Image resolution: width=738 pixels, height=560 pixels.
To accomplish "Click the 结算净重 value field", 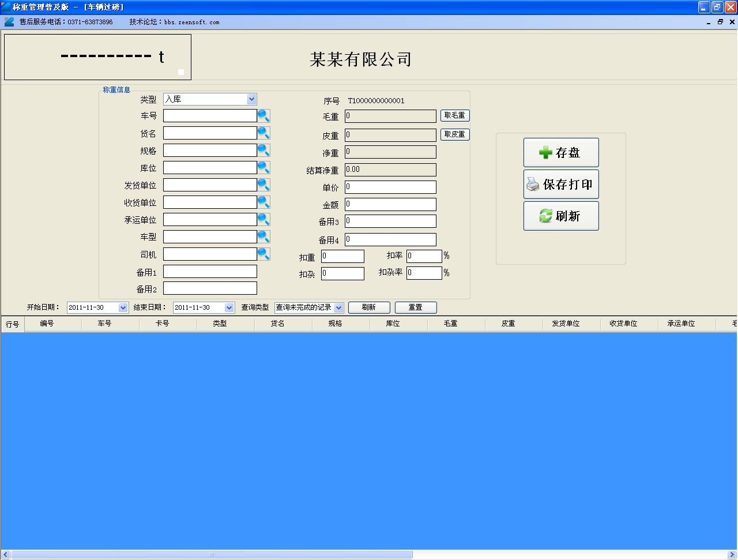I will [x=390, y=170].
